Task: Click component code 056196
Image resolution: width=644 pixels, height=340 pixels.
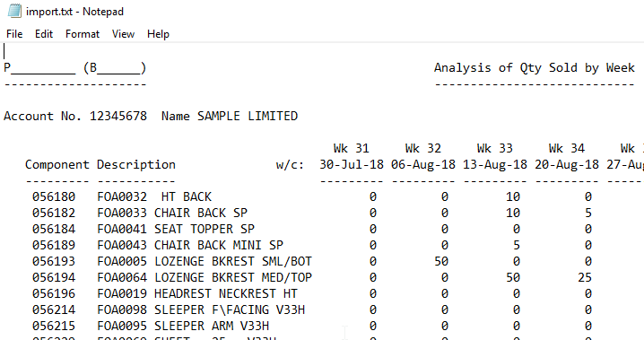Action: tap(54, 294)
